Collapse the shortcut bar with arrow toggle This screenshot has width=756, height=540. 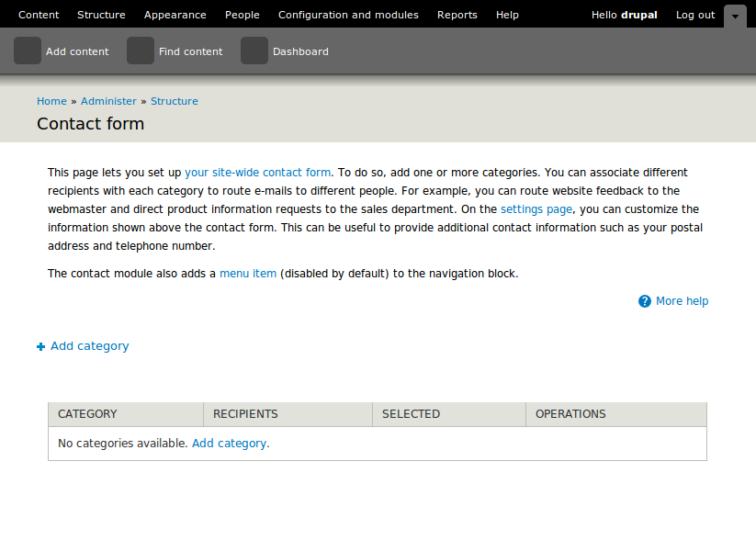(x=735, y=16)
